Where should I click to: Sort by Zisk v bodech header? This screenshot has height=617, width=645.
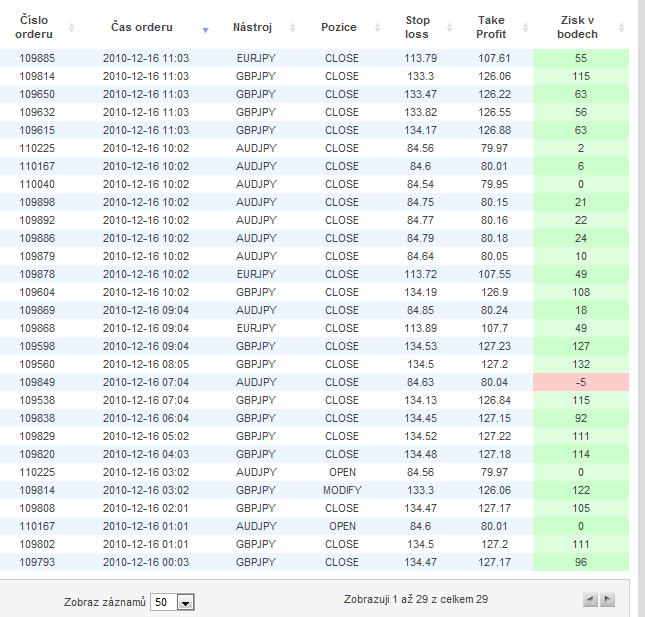tap(579, 27)
